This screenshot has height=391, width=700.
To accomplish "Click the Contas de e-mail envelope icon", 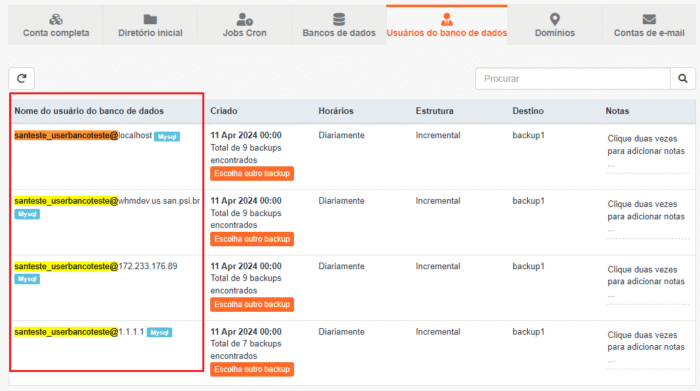I will click(649, 19).
